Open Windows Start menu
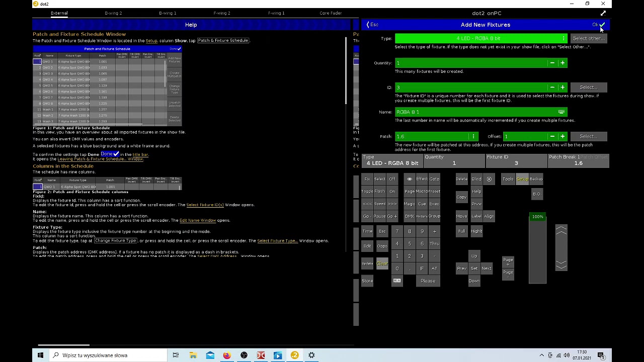644x362 pixels. 40,355
